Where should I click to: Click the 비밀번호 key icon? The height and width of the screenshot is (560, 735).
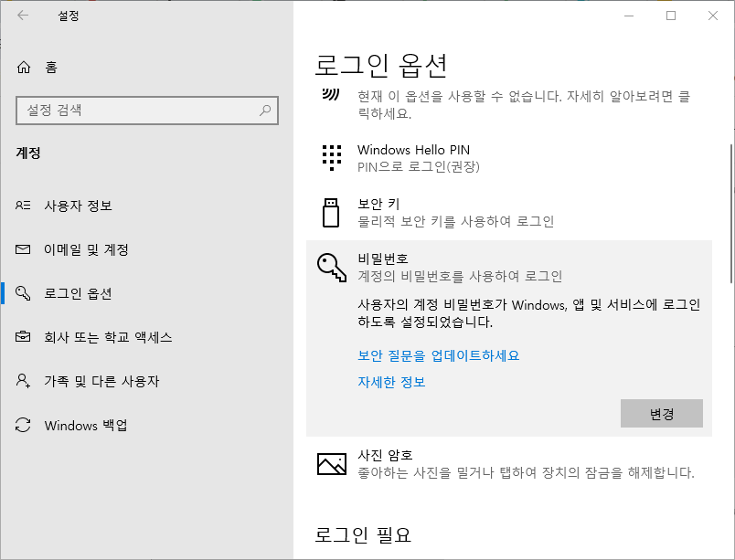[x=332, y=268]
